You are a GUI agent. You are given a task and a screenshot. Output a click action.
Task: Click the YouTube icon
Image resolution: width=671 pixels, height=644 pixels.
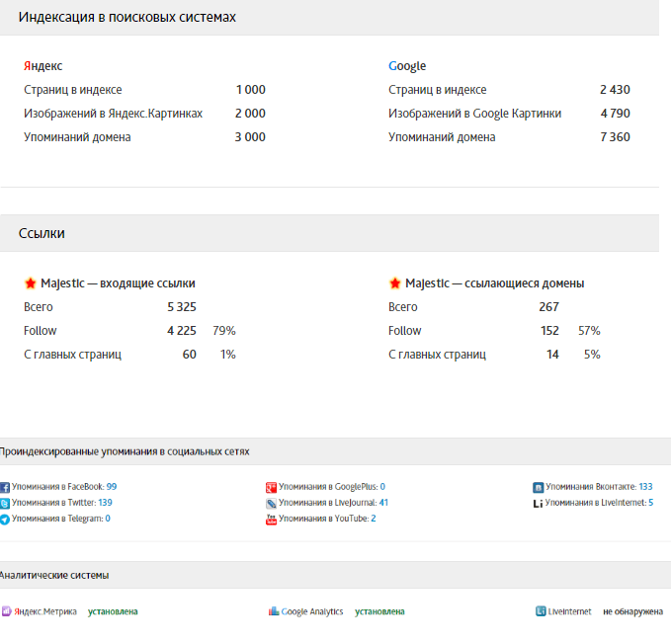coord(272,519)
